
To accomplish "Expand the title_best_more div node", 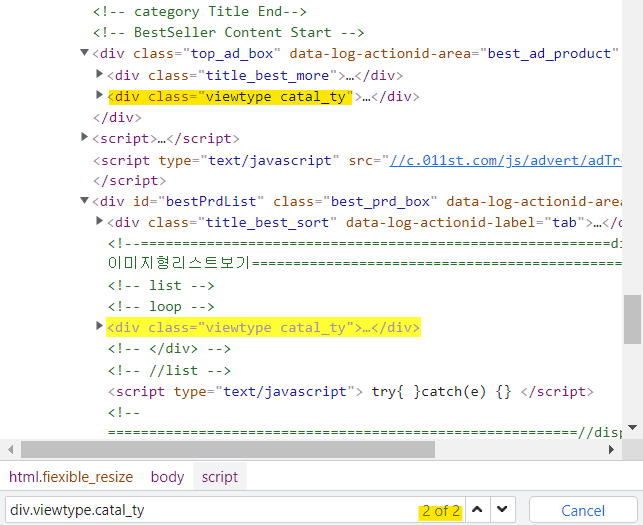I will (99, 74).
